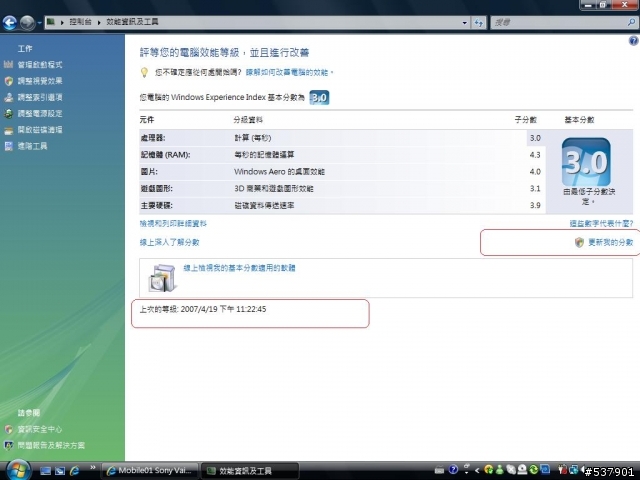640x480 pixels.
Task: Open 管理啟動程式 in the sidebar
Action: click(x=40, y=64)
